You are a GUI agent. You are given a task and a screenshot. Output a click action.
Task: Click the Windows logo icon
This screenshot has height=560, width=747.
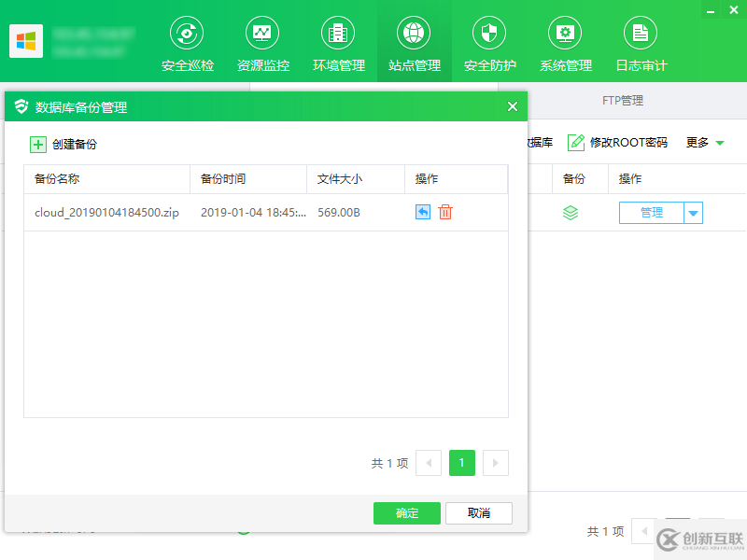(26, 41)
